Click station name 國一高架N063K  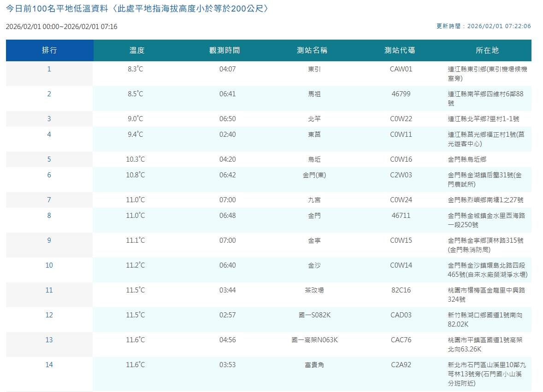pos(315,340)
